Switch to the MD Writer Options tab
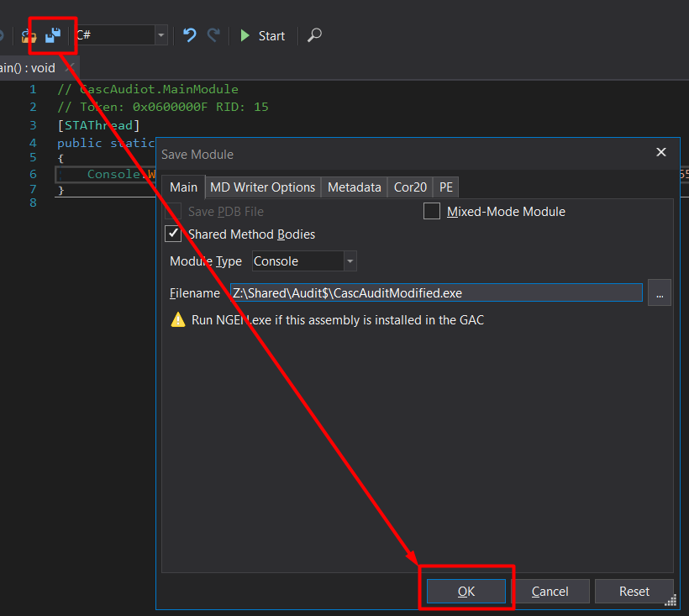The width and height of the screenshot is (689, 616). coord(262,187)
